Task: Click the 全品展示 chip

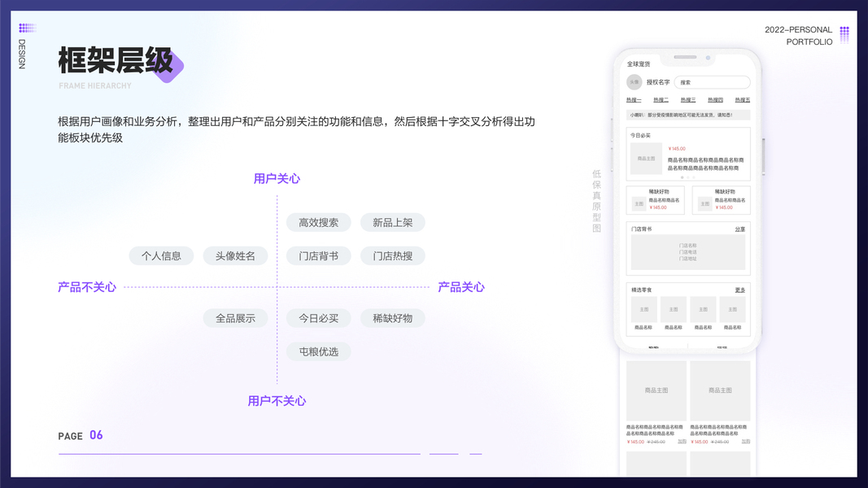Action: tap(235, 318)
